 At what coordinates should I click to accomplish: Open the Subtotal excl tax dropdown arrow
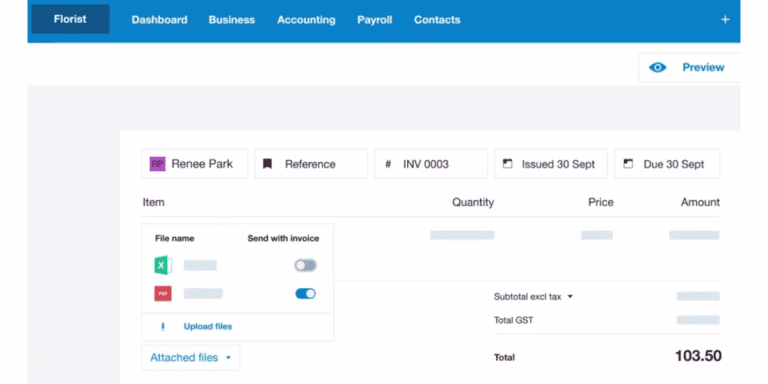[x=570, y=297]
